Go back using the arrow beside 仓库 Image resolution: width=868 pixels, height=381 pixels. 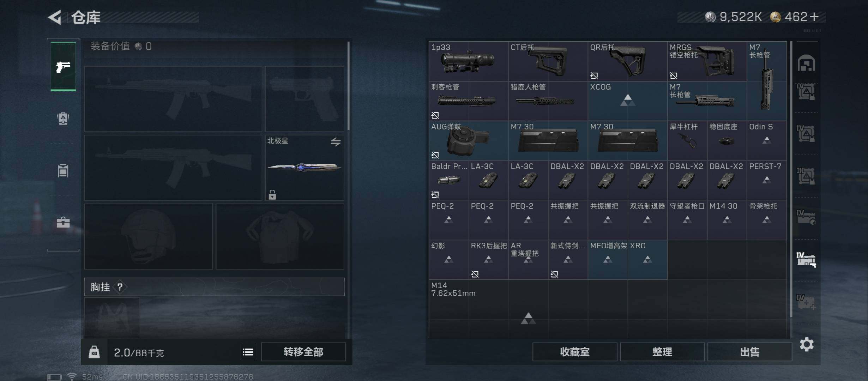(55, 17)
